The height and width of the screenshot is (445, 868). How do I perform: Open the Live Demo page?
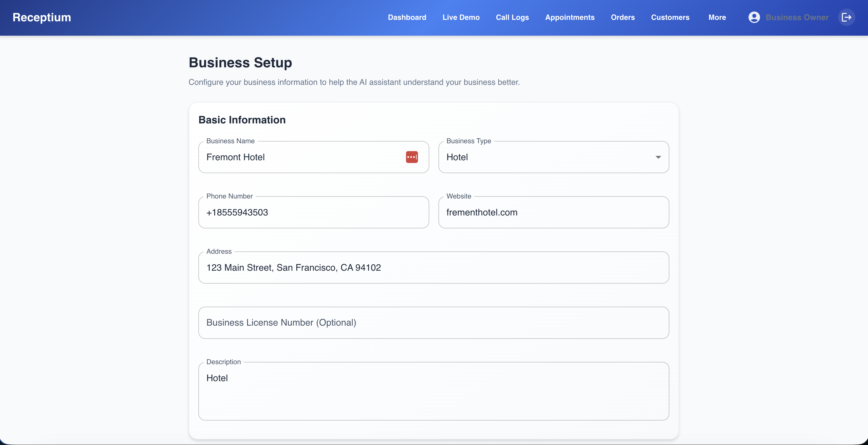(x=461, y=17)
